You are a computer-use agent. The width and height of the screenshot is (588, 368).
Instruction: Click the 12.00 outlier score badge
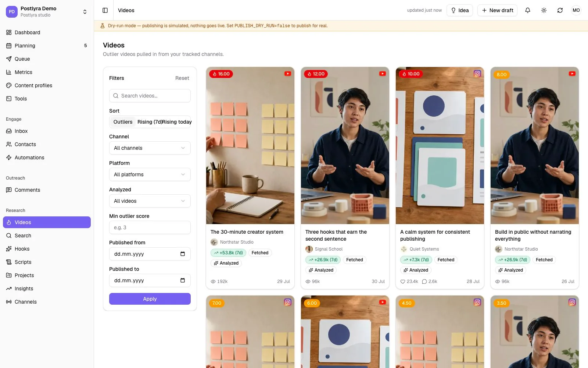(x=316, y=74)
